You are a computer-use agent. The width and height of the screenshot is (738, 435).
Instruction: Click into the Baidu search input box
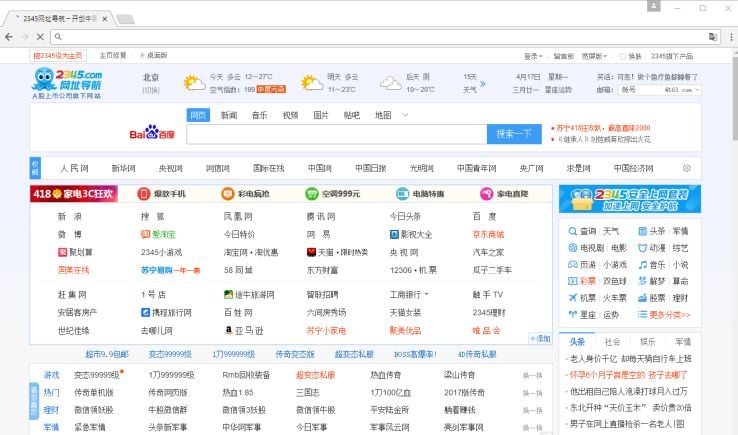[337, 134]
